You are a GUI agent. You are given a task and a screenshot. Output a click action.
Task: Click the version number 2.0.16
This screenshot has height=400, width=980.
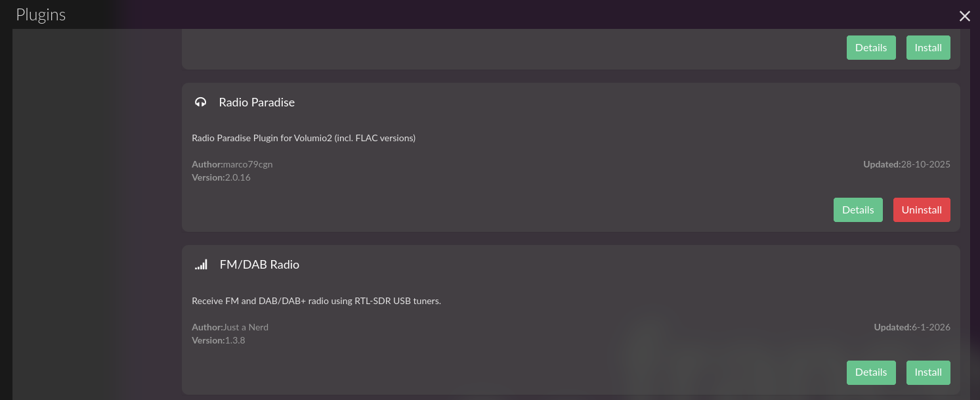pos(238,177)
